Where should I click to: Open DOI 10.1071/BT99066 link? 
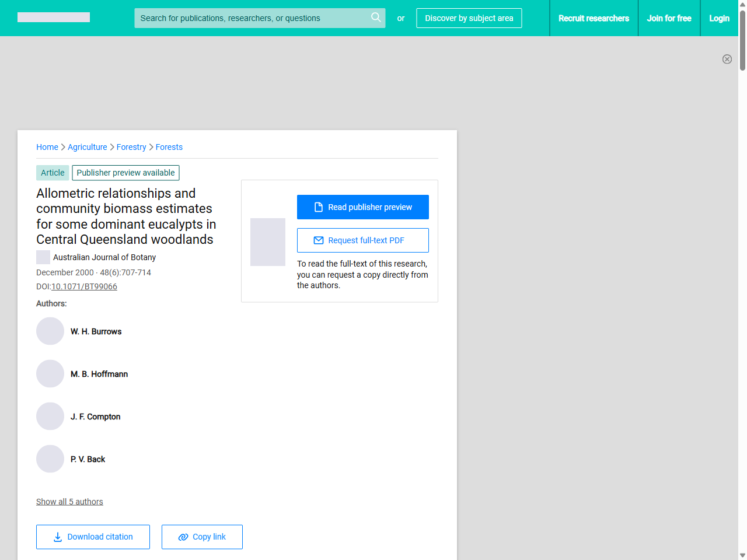[x=84, y=286]
